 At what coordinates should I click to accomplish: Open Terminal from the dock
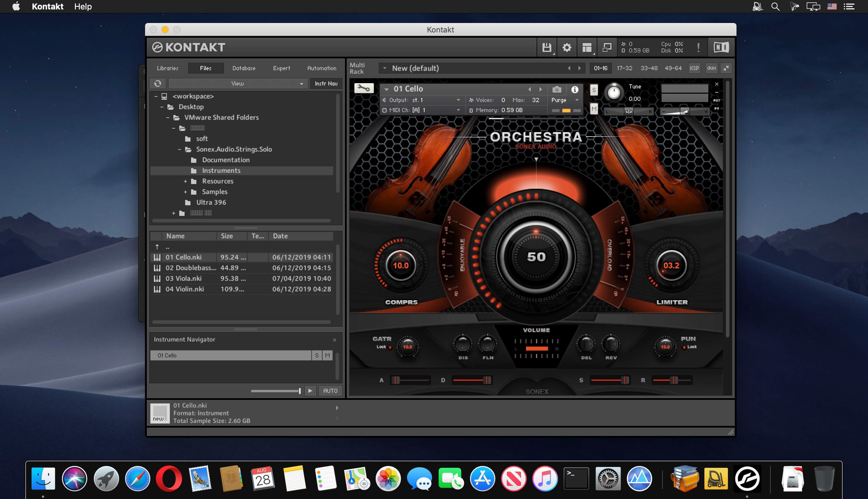click(x=576, y=478)
